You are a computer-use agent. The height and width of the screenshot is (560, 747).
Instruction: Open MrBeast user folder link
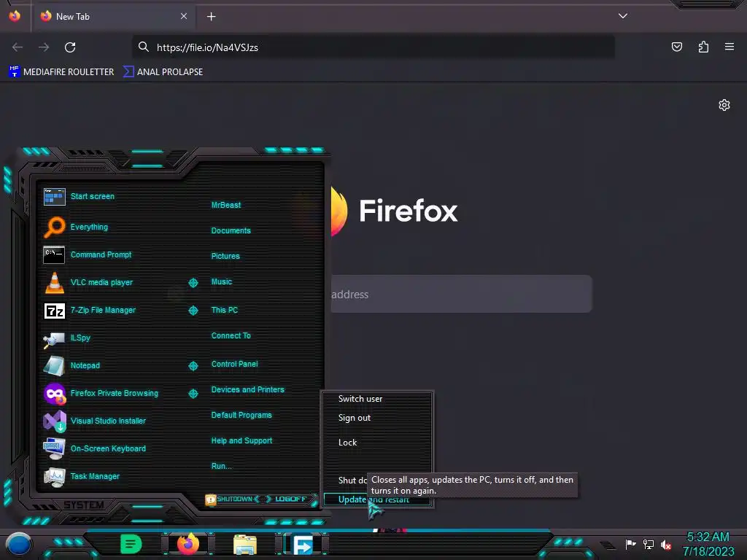pos(226,205)
